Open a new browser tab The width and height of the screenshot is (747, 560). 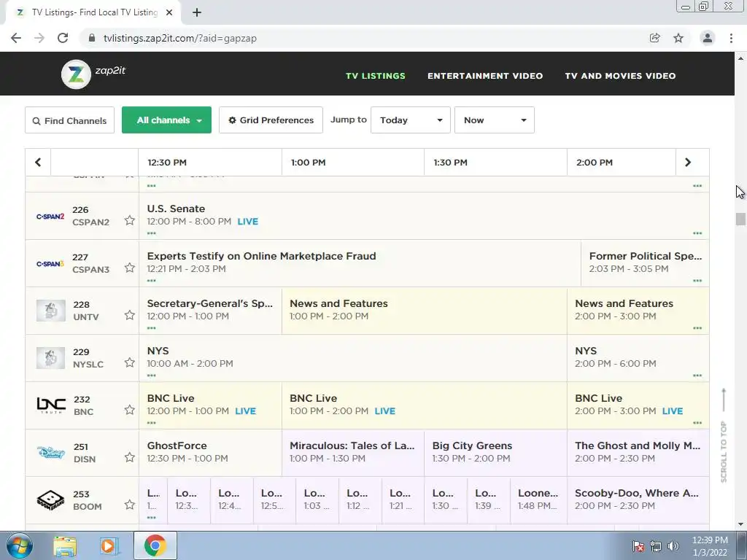pyautogui.click(x=197, y=12)
